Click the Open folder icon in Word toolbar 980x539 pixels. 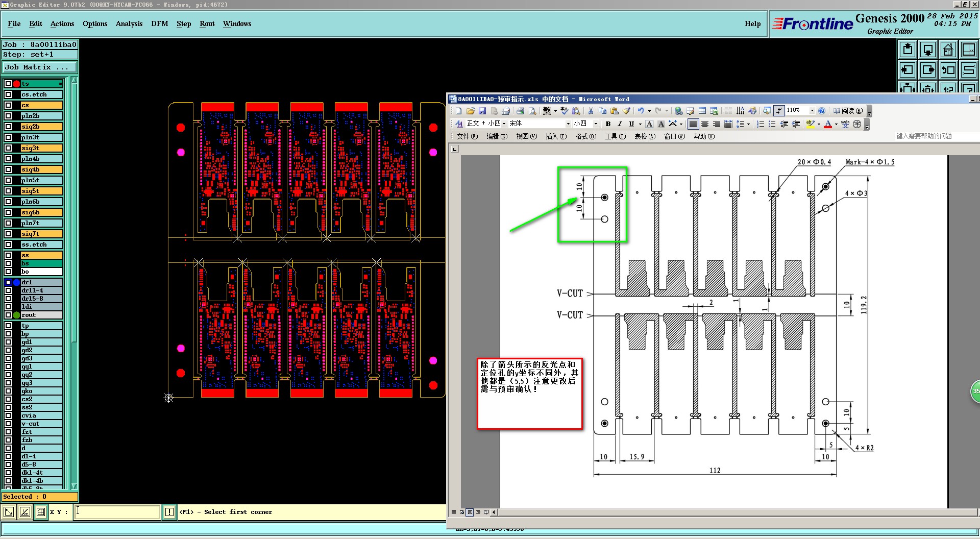pos(470,111)
